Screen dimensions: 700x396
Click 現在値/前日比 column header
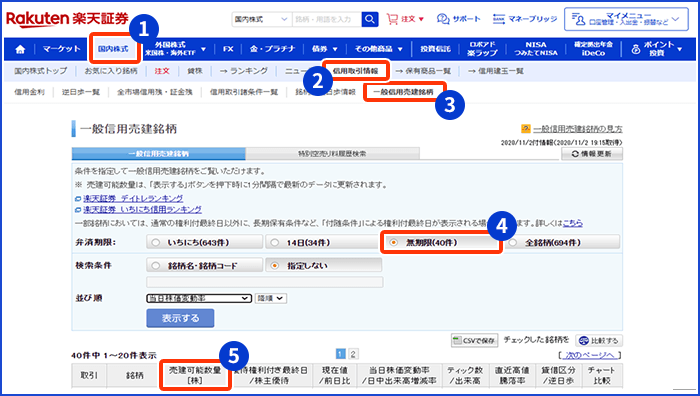[334, 375]
